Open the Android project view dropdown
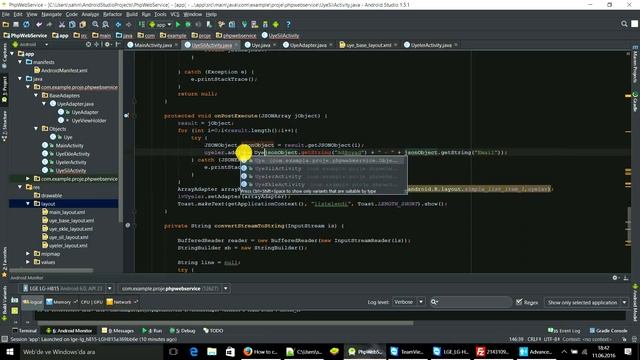Screen dimensions: 640x360 tap(31, 44)
